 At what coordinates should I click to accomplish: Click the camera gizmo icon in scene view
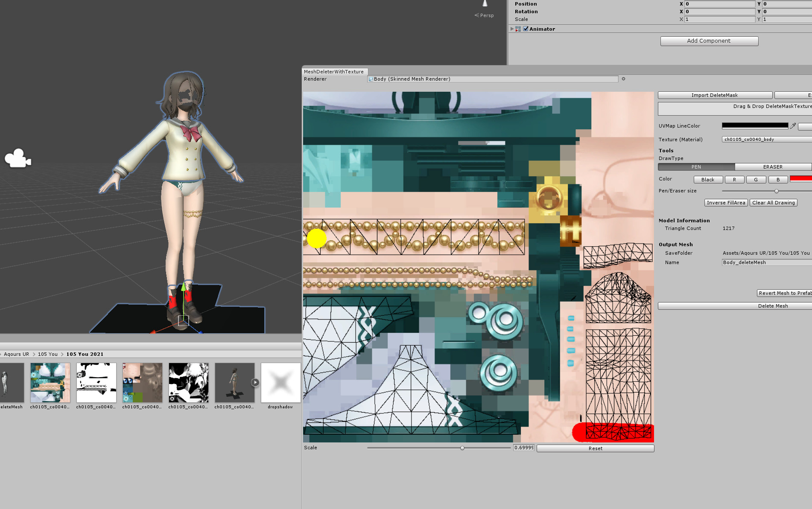click(18, 158)
